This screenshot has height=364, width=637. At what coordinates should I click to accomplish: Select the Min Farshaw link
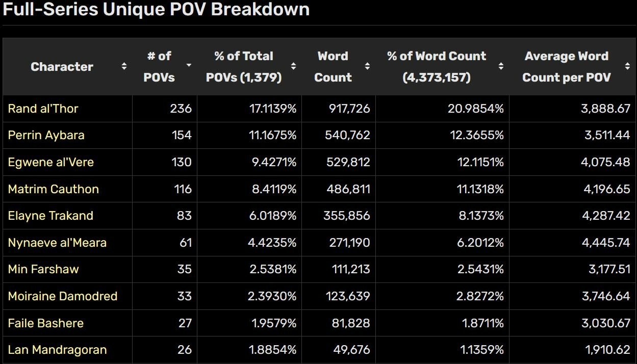(43, 269)
